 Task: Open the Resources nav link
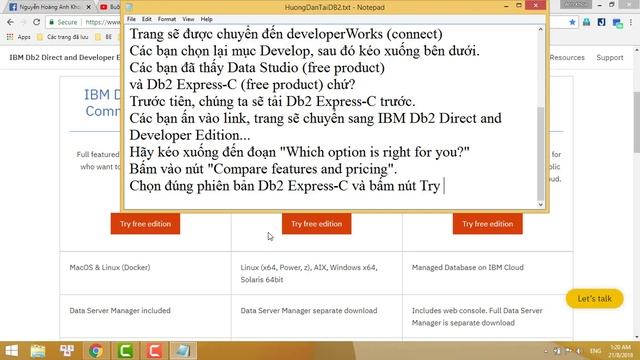coord(567,58)
